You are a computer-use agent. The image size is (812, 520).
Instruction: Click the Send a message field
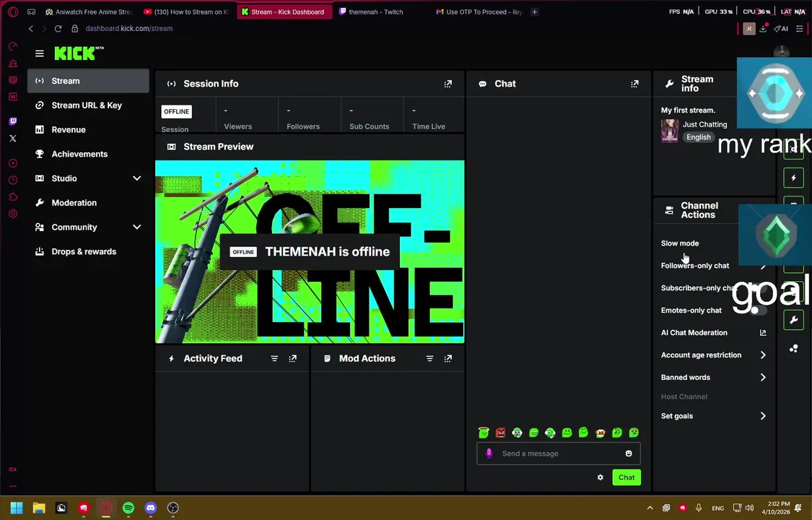[558, 453]
